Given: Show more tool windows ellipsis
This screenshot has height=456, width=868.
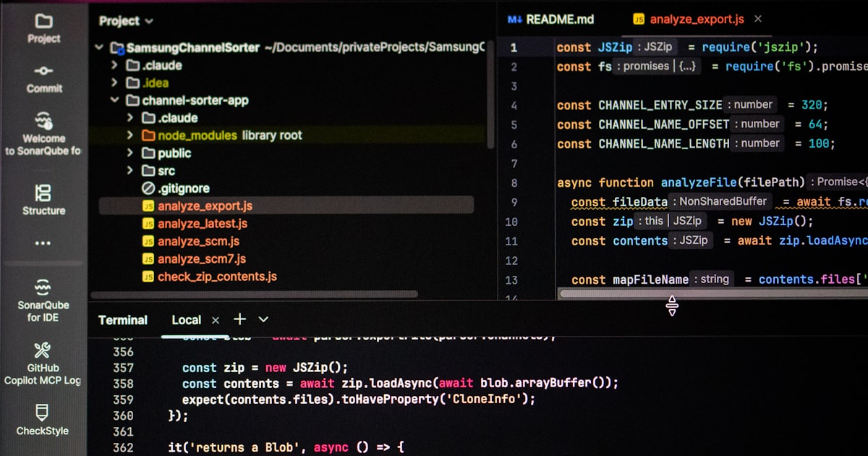Looking at the screenshot, I should pyautogui.click(x=43, y=243).
